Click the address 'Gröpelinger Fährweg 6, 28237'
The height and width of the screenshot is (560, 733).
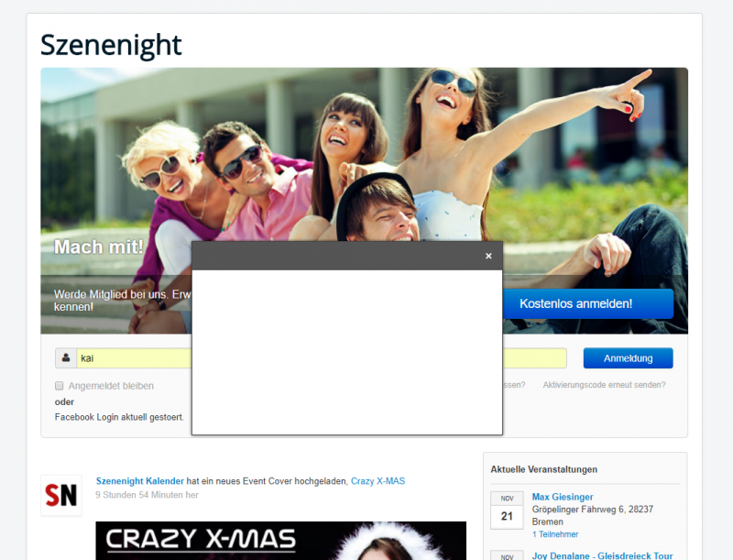tap(592, 509)
